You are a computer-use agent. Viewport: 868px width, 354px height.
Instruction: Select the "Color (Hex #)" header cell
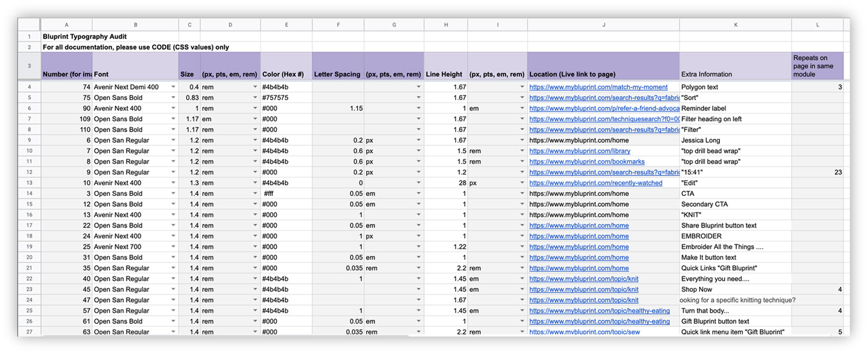point(286,66)
